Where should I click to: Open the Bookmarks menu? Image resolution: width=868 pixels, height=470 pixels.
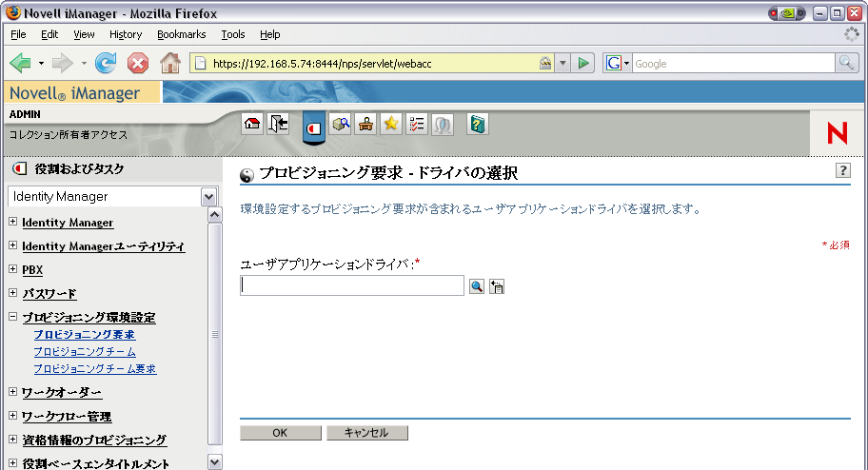(x=182, y=34)
